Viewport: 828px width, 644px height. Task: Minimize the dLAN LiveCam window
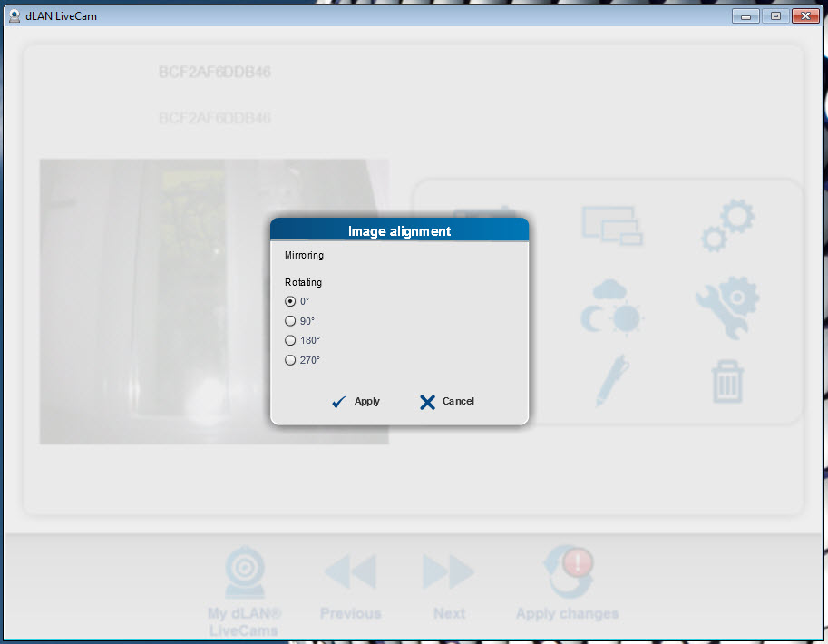[x=745, y=16]
